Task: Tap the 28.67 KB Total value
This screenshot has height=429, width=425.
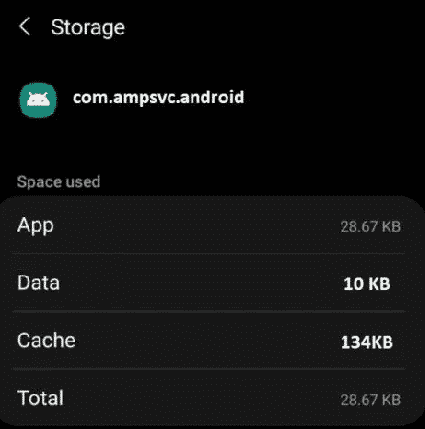Action: click(370, 400)
